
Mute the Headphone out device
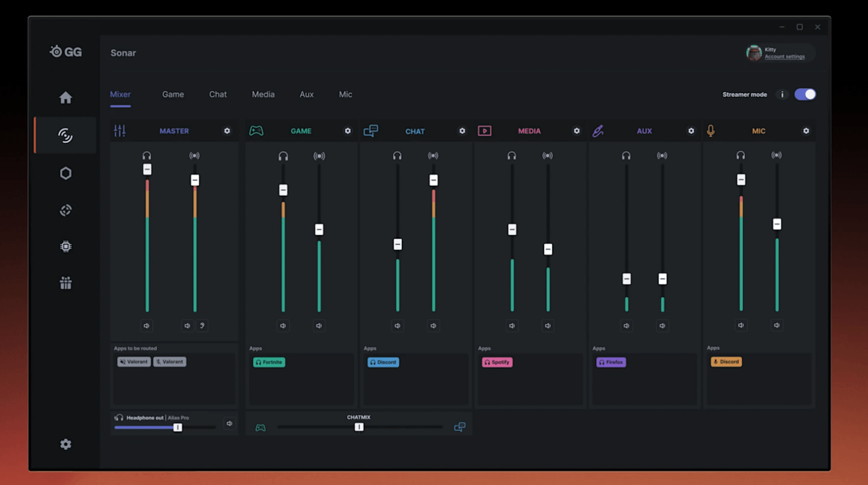pos(229,424)
